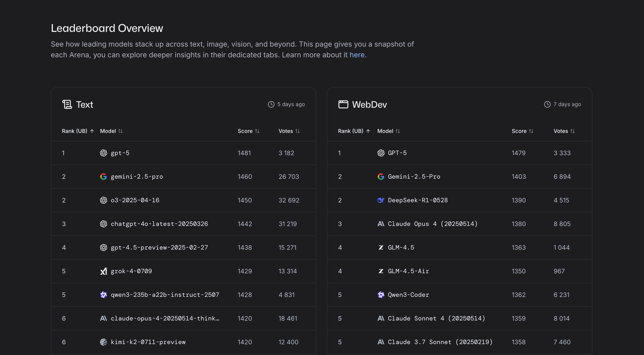Click score 1479 in WebDev GPT-5 row
The height and width of the screenshot is (355, 644).
point(518,153)
